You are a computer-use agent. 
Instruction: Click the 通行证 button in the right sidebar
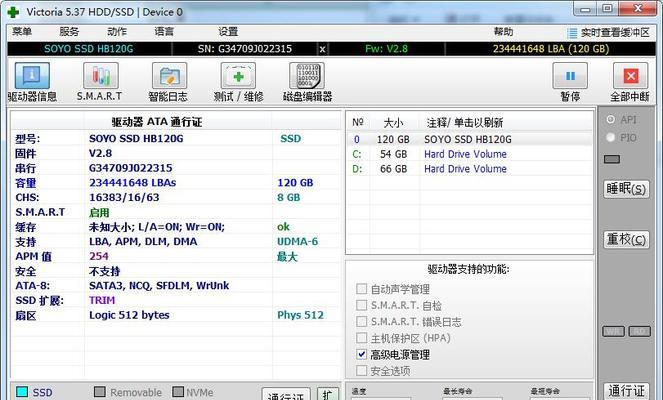tap(626, 391)
